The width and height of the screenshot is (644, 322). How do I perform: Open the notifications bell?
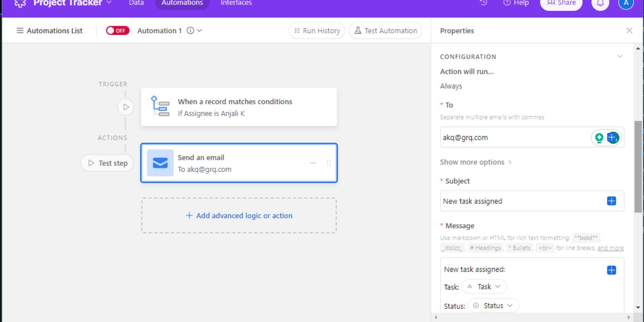[x=600, y=3]
